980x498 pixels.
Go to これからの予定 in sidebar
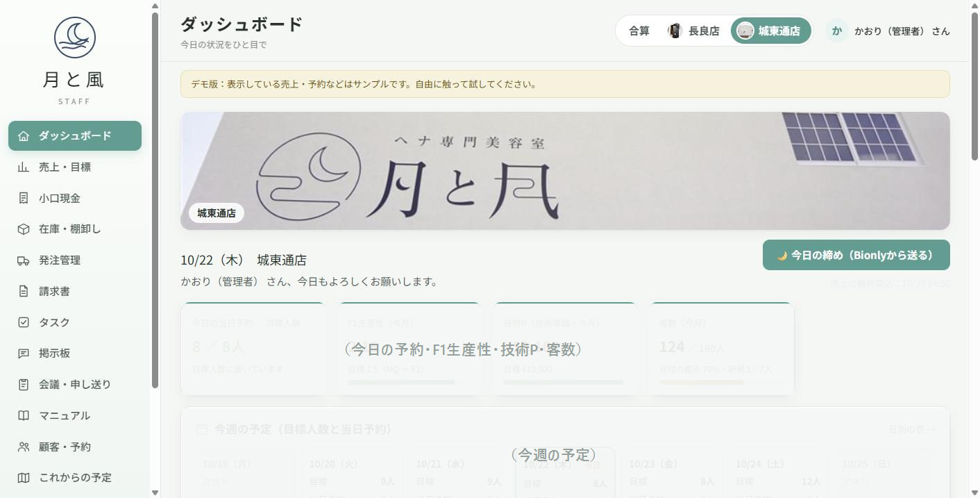coord(75,478)
